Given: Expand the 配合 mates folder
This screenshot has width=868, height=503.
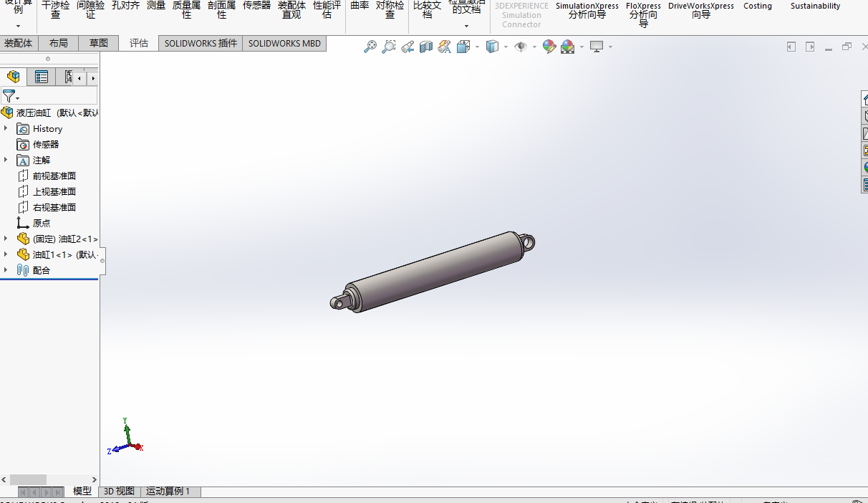Looking at the screenshot, I should tap(6, 270).
